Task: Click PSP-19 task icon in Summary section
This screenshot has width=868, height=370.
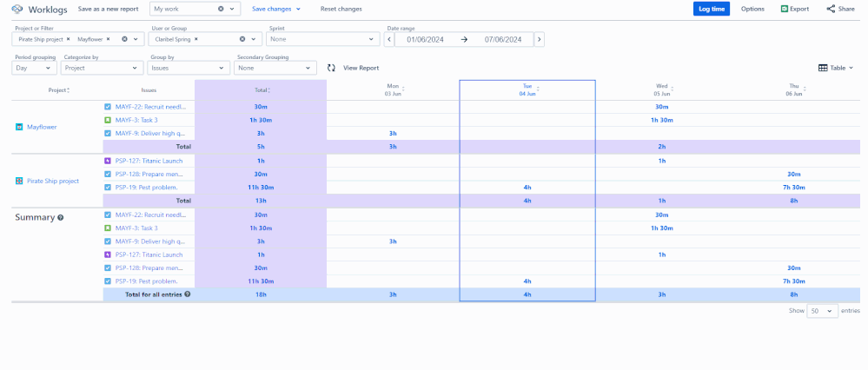Action: coord(108,281)
